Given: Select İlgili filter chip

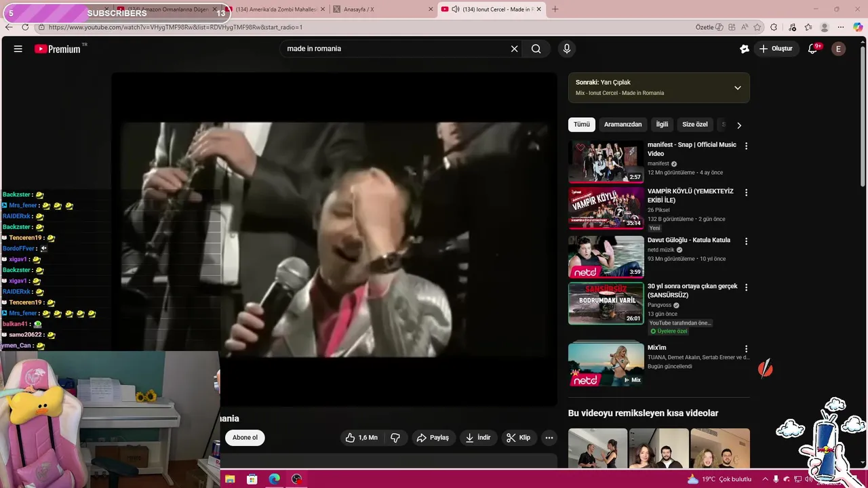Looking at the screenshot, I should (662, 125).
